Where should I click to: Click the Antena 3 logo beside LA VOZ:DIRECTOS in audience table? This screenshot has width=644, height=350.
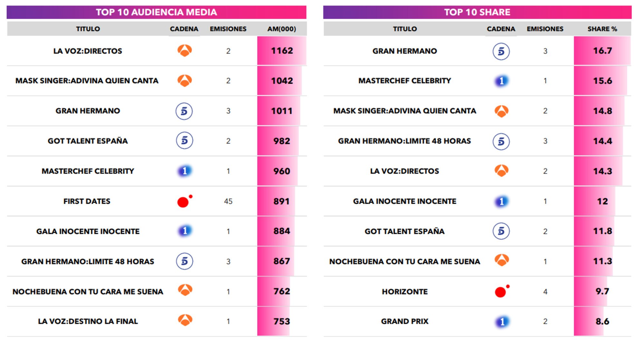coord(185,51)
